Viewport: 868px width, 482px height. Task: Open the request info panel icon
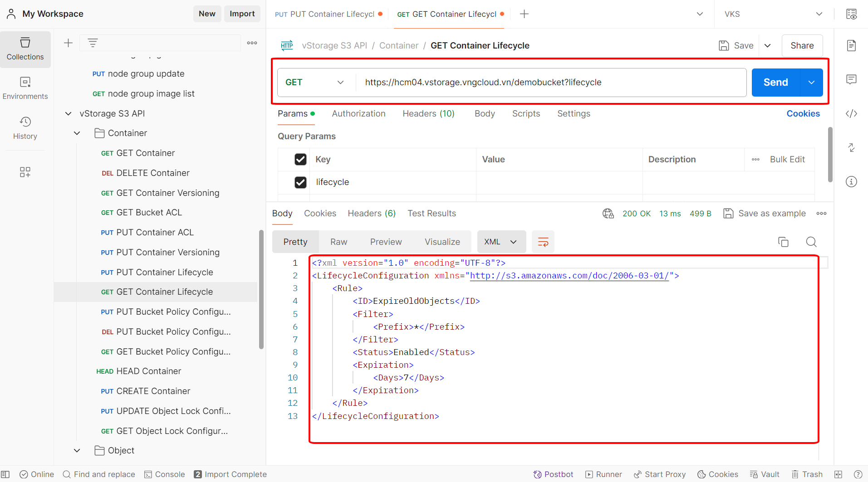pyautogui.click(x=851, y=182)
